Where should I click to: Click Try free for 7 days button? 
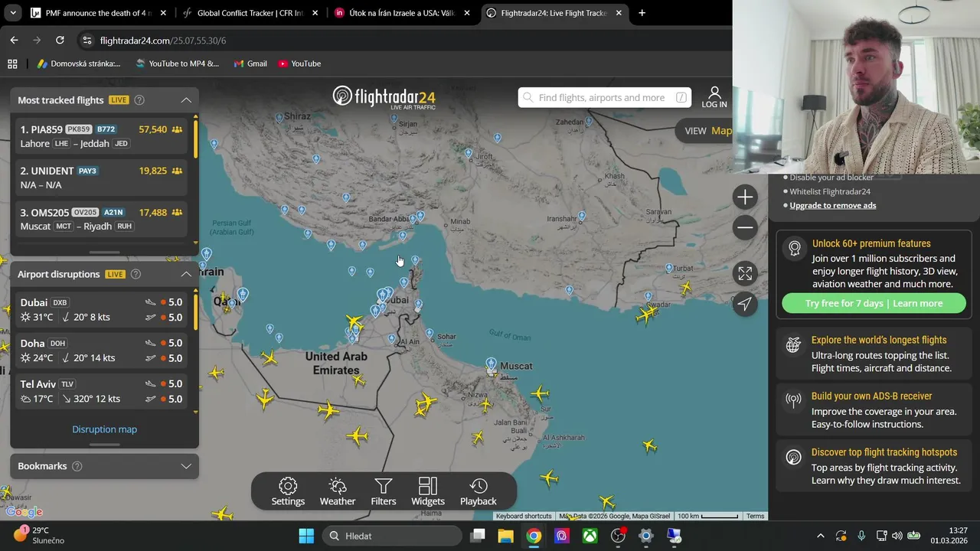click(x=874, y=303)
